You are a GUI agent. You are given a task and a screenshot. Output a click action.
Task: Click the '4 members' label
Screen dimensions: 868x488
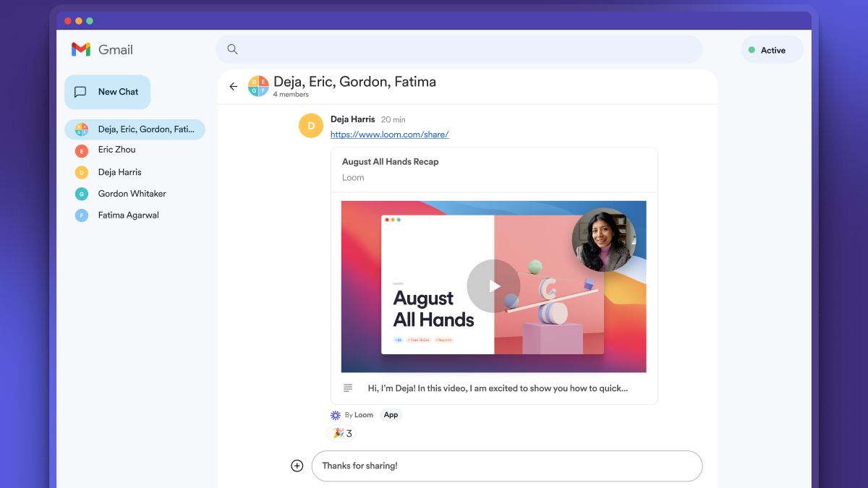[x=291, y=95]
